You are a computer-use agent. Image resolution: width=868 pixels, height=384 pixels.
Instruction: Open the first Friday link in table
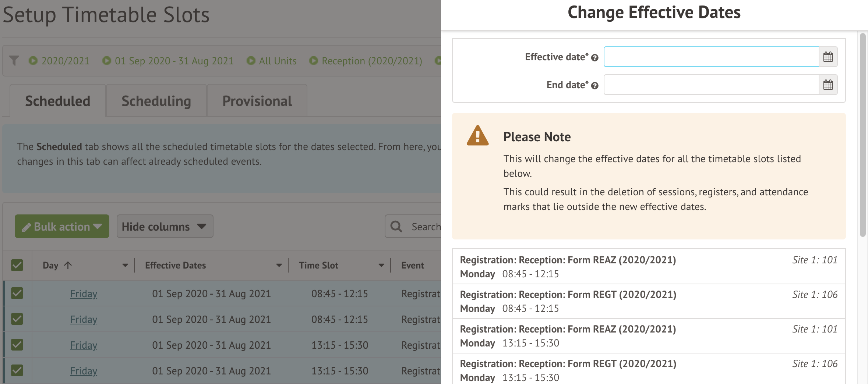(84, 294)
